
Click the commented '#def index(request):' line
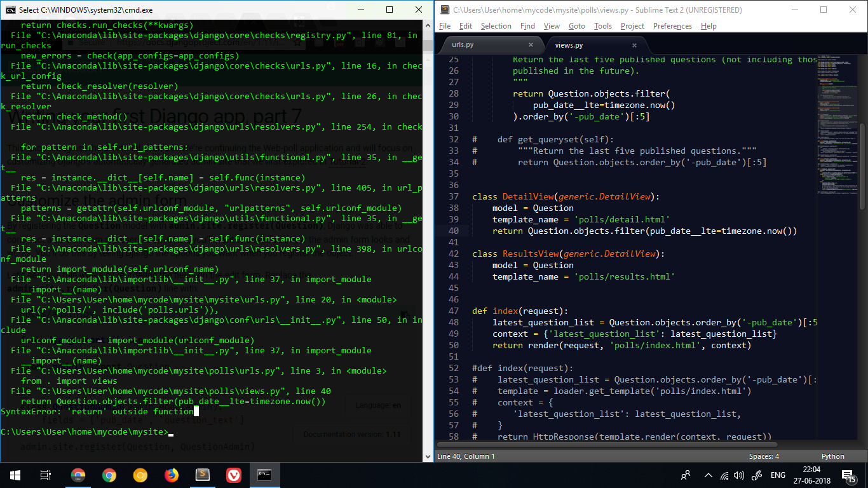[523, 369]
